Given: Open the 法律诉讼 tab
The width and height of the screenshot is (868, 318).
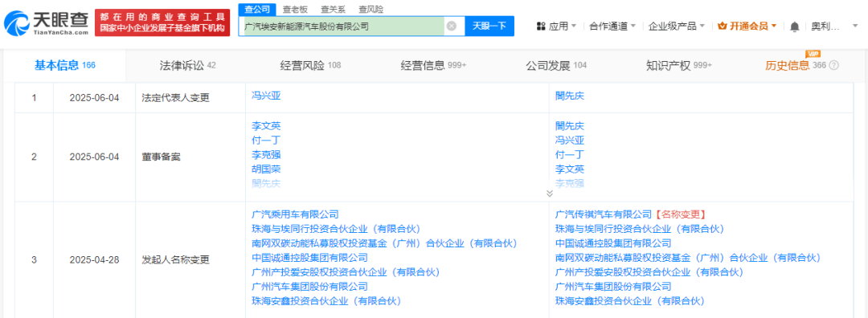Looking at the screenshot, I should tap(187, 65).
